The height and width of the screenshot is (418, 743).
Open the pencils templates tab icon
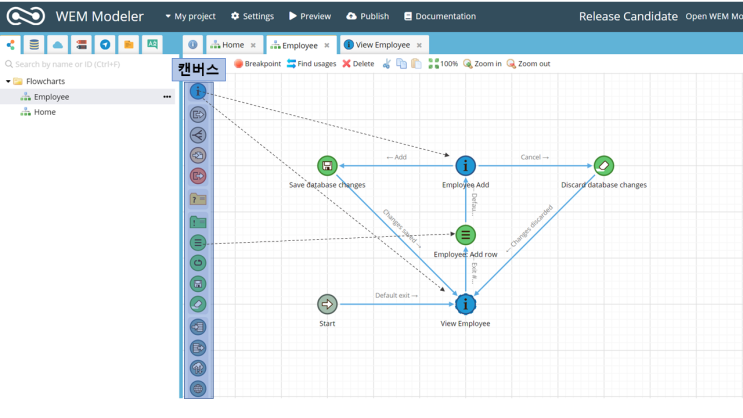pyautogui.click(x=82, y=45)
